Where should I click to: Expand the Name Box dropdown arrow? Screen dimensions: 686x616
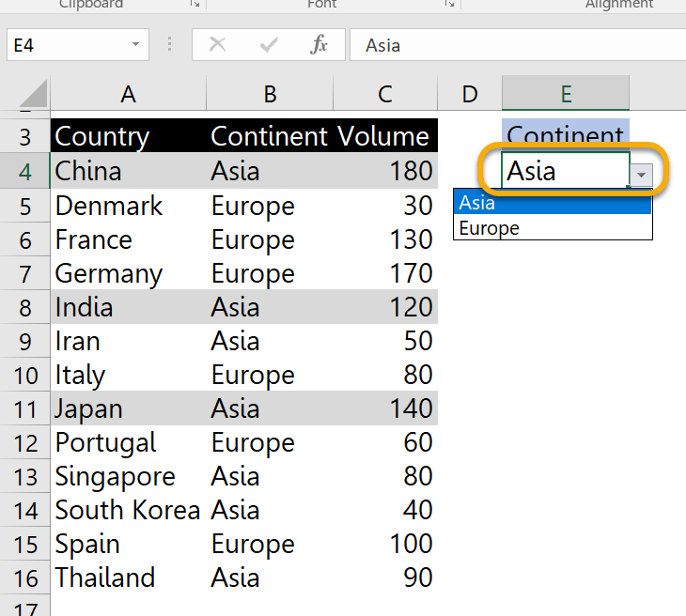(x=135, y=44)
